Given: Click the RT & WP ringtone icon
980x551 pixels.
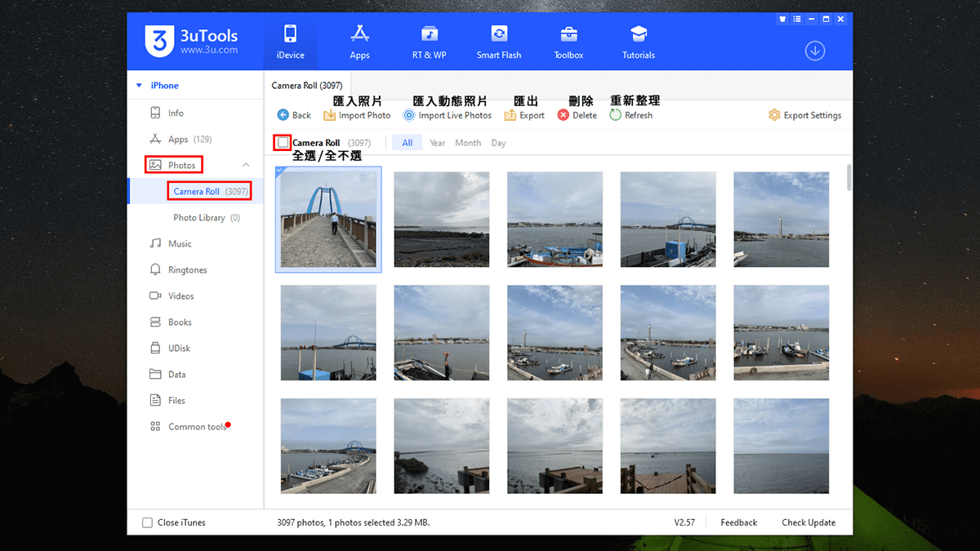Looking at the screenshot, I should pyautogui.click(x=429, y=34).
